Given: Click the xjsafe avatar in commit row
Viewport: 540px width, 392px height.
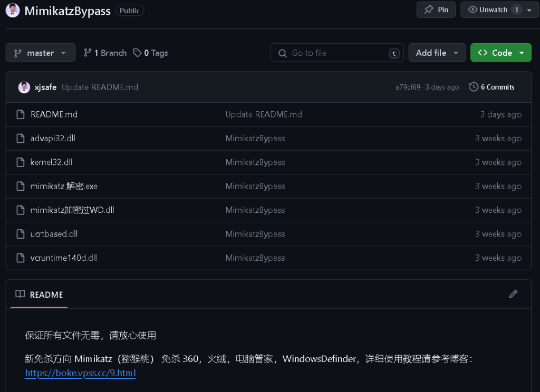Looking at the screenshot, I should coord(24,87).
